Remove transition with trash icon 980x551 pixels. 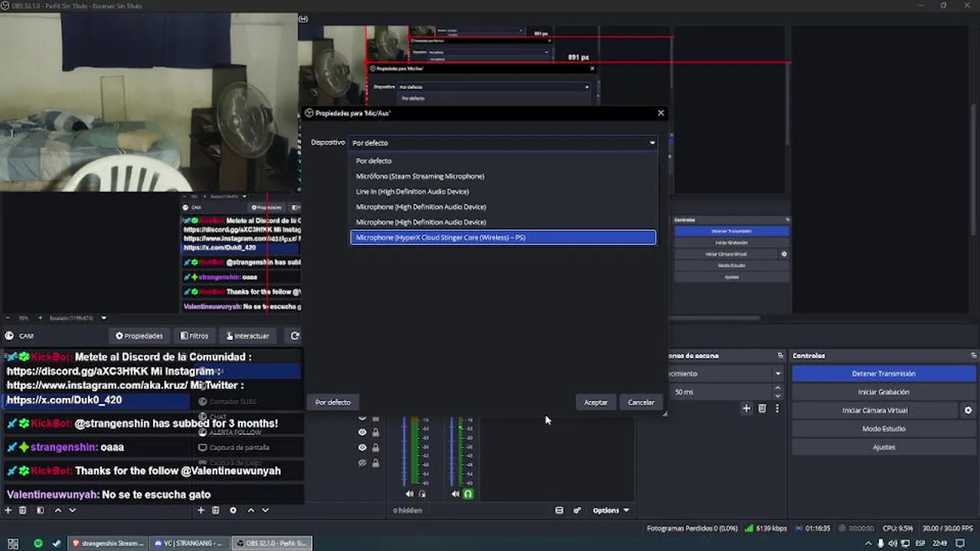[762, 409]
